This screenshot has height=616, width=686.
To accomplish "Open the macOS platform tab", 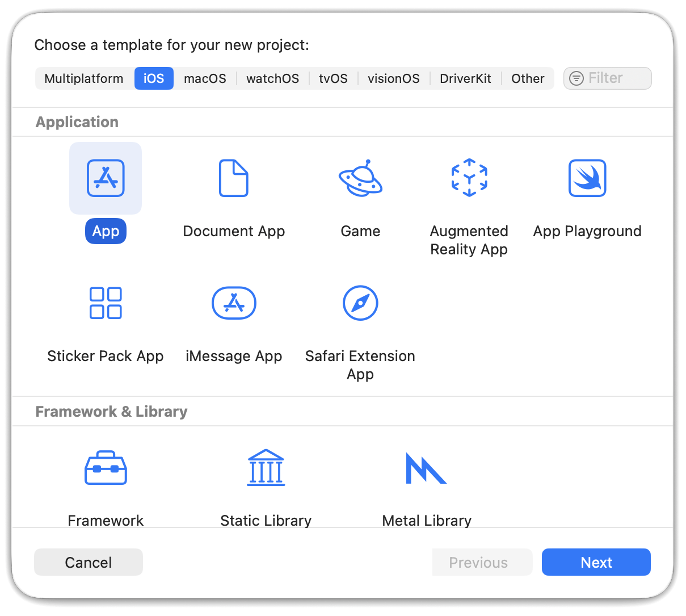I will click(x=205, y=78).
